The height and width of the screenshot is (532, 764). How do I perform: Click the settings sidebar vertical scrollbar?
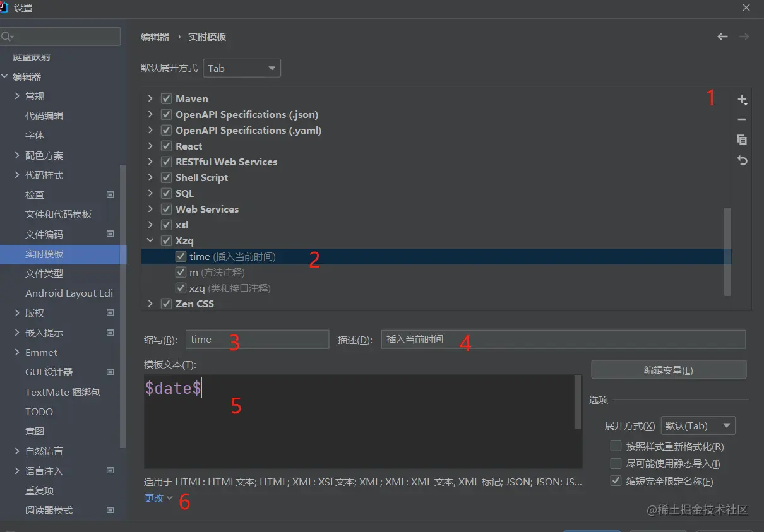point(123,306)
